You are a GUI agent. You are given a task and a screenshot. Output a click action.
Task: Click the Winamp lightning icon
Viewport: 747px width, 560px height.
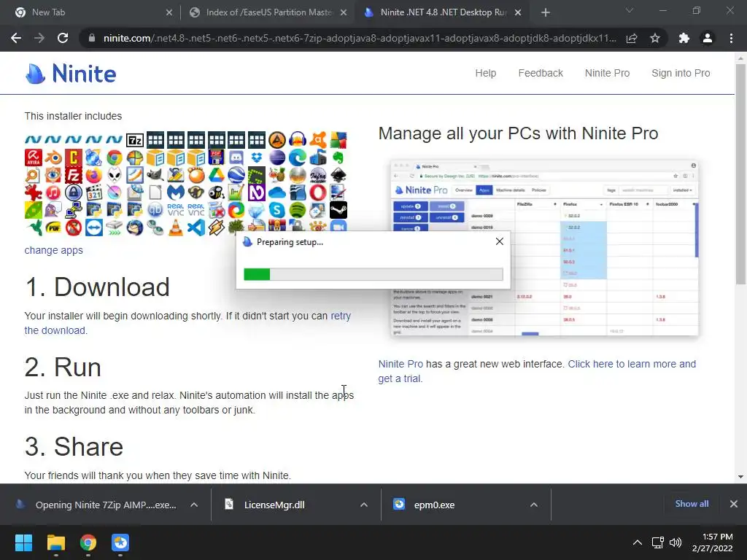(x=216, y=227)
